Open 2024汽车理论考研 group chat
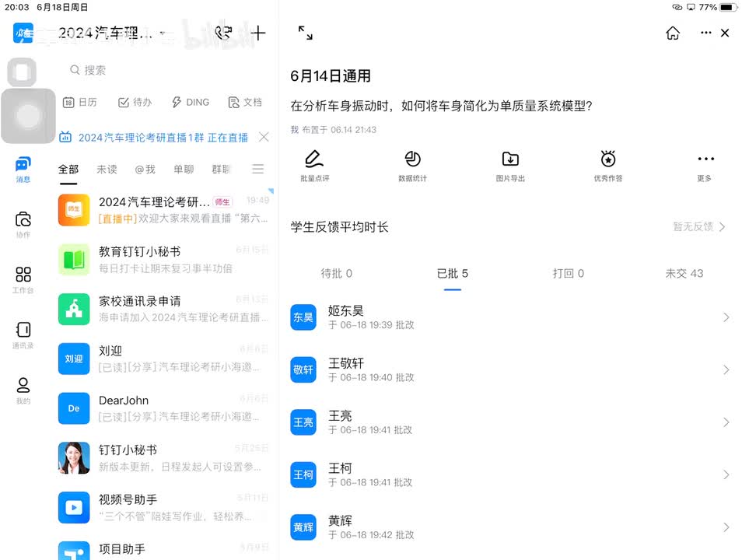The height and width of the screenshot is (560, 742). (163, 210)
